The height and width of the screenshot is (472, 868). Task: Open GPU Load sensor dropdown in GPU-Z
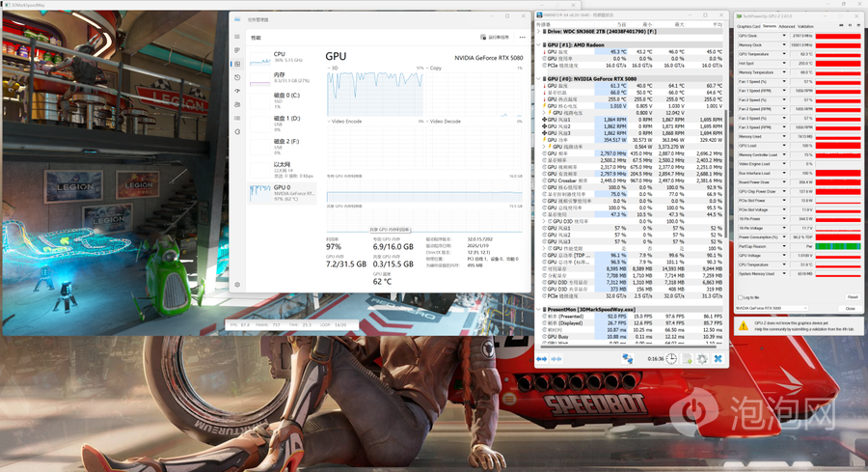pos(784,146)
